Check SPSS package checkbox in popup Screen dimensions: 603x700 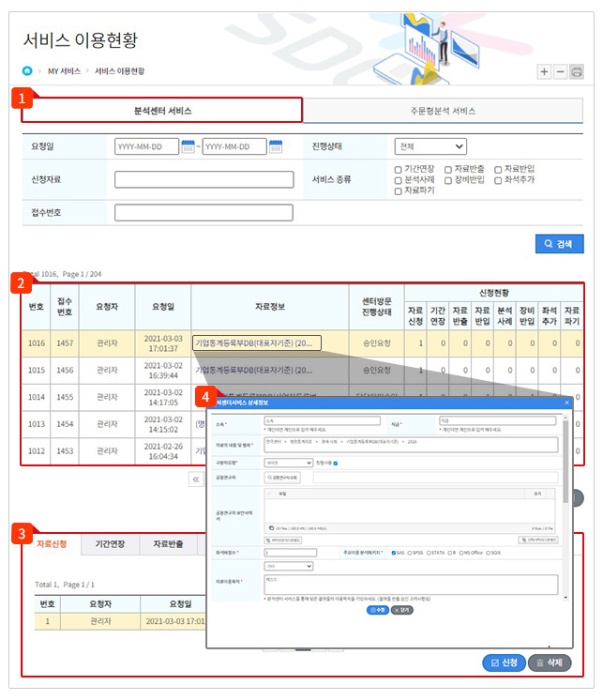[x=410, y=553]
